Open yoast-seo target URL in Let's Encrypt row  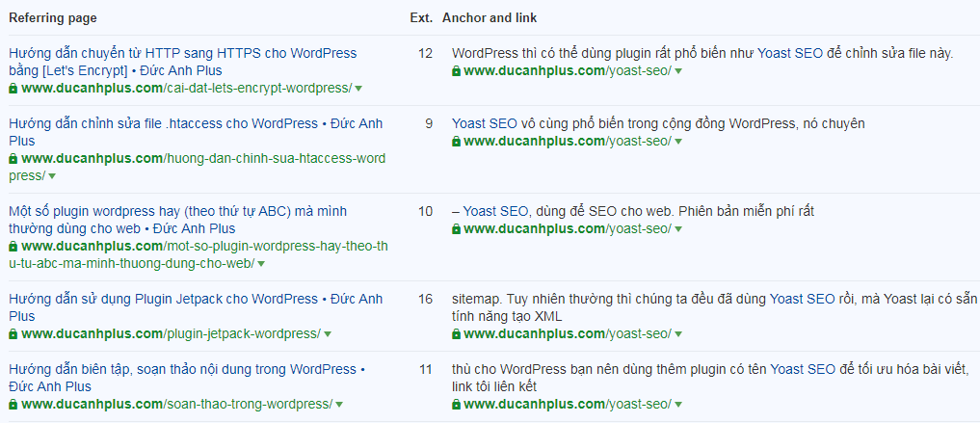568,70
